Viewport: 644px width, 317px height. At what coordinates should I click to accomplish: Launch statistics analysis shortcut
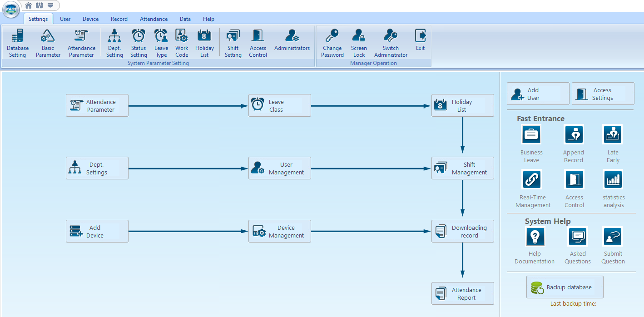tap(613, 179)
